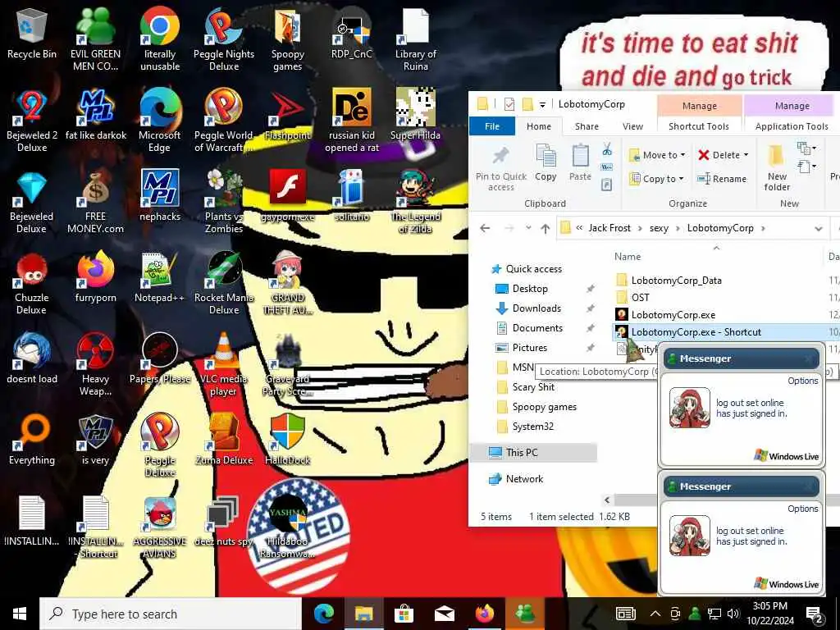Expand the Delete dropdown arrow in ribbon

746,155
